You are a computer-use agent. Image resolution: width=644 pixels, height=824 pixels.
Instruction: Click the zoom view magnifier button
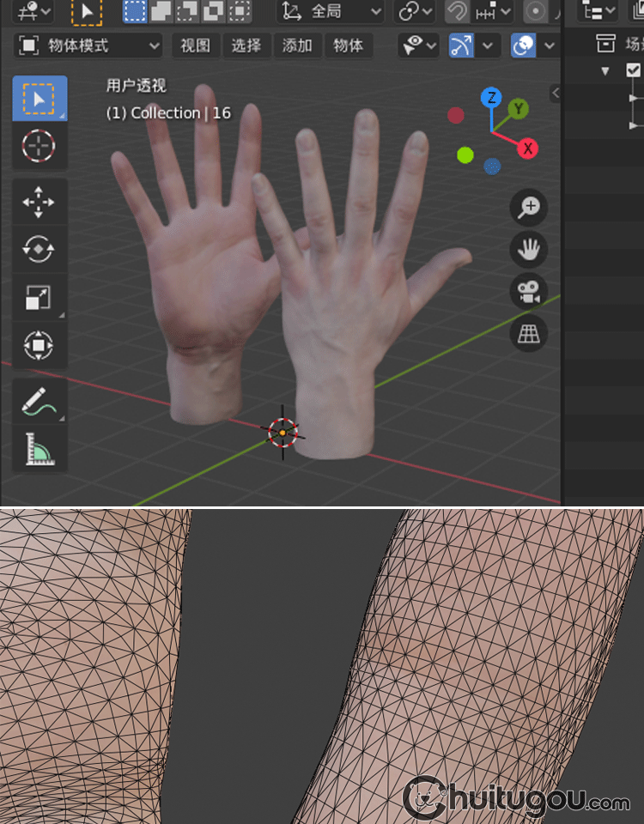tap(529, 207)
